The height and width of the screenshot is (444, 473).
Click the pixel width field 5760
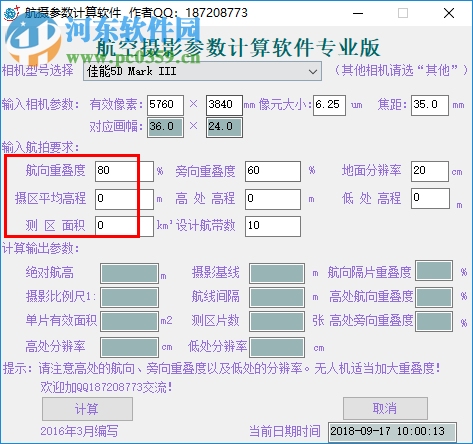pyautogui.click(x=165, y=105)
